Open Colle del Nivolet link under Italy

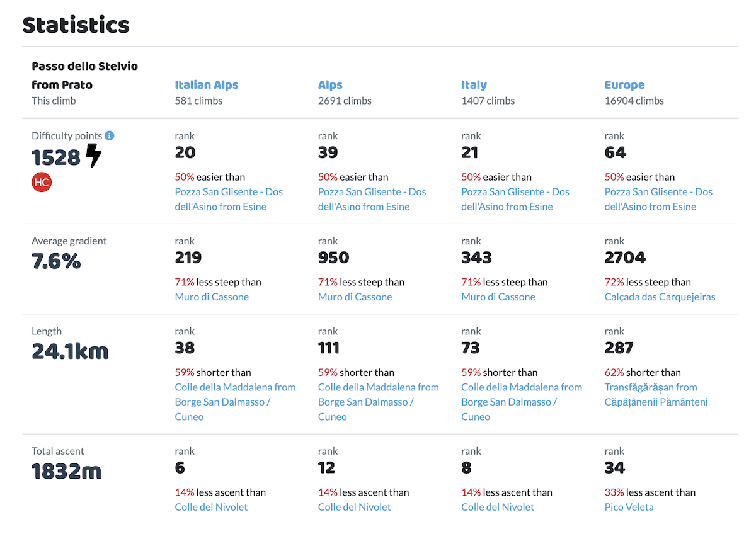498,507
